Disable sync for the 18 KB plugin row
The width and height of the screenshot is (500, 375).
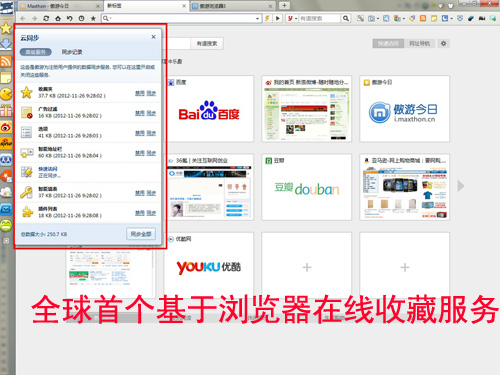140,213
